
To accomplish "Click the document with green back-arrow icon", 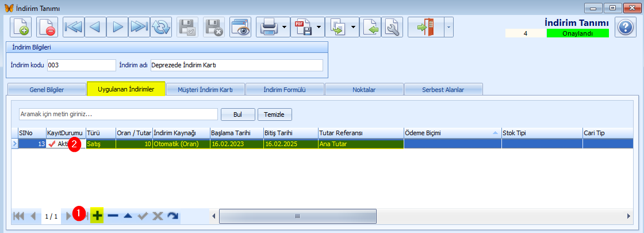I will [371, 28].
